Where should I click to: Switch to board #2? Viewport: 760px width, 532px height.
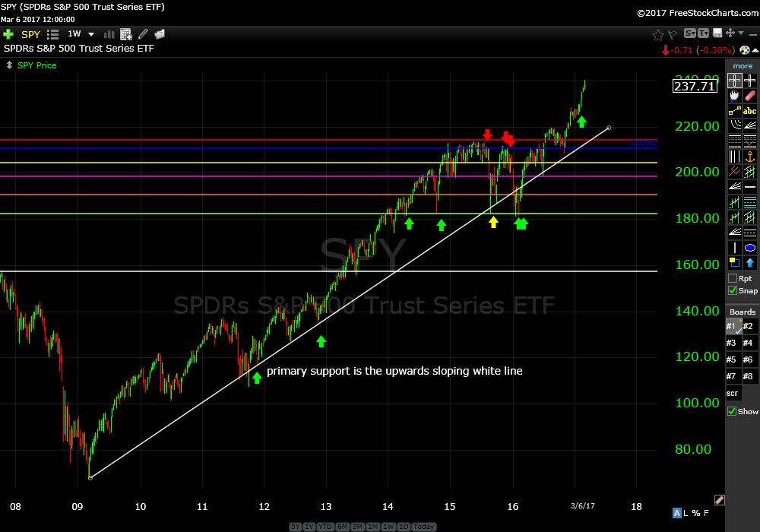(x=749, y=326)
